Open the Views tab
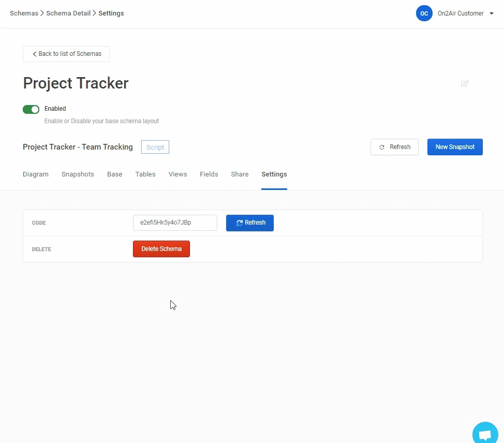This screenshot has height=443, width=504. pos(177,174)
